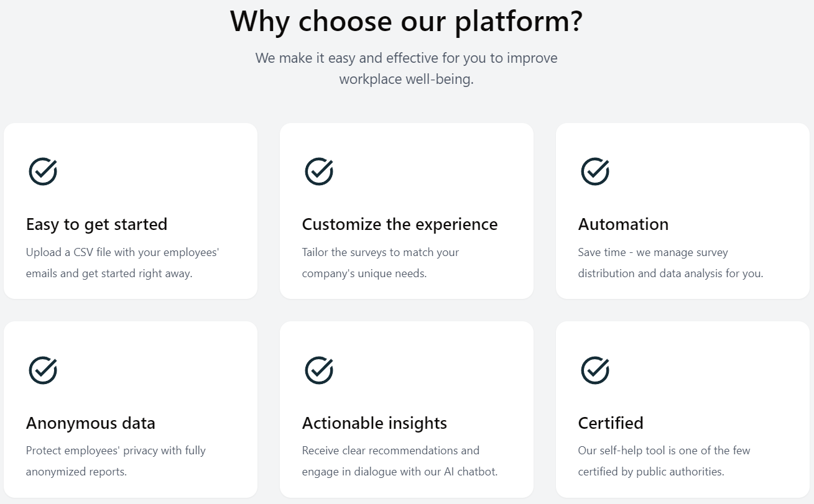Click the Tailor the surveys description text

381,263
